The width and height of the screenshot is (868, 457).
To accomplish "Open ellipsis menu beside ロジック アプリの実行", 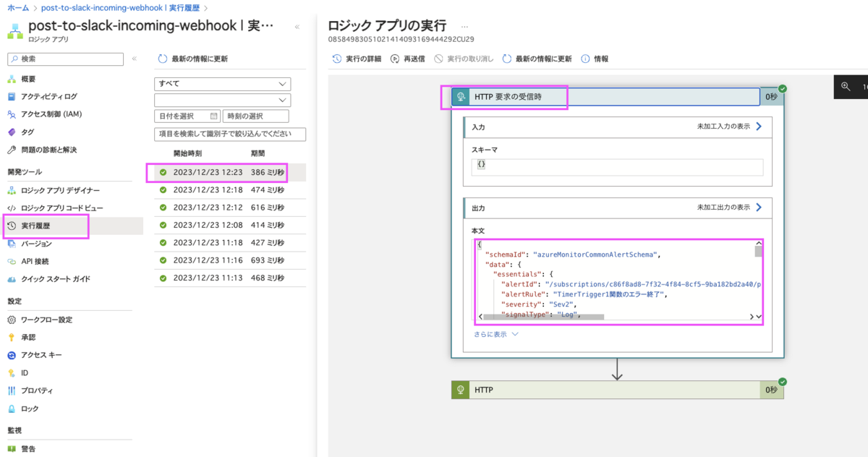I will 464,26.
